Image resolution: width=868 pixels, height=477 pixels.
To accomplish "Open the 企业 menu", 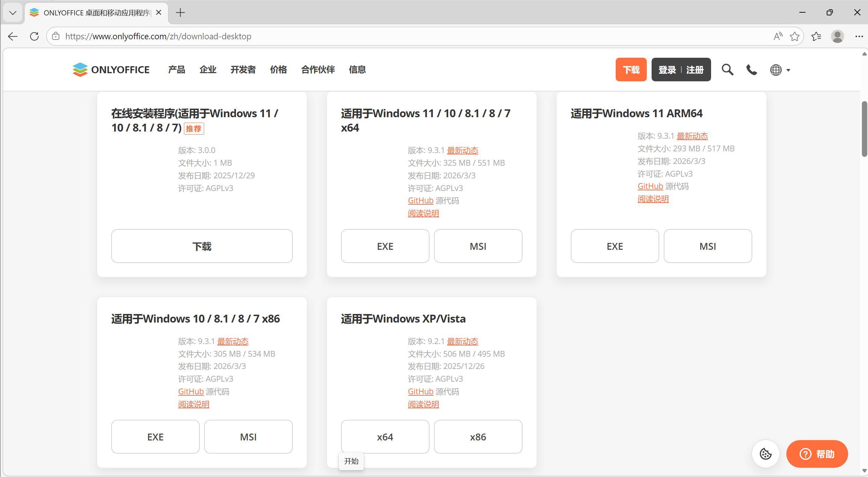I will [x=208, y=70].
